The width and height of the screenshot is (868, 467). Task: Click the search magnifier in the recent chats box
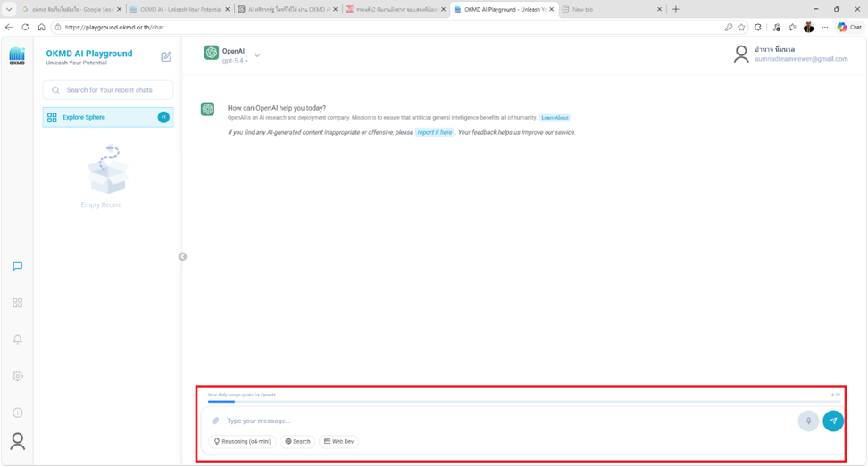(x=55, y=90)
